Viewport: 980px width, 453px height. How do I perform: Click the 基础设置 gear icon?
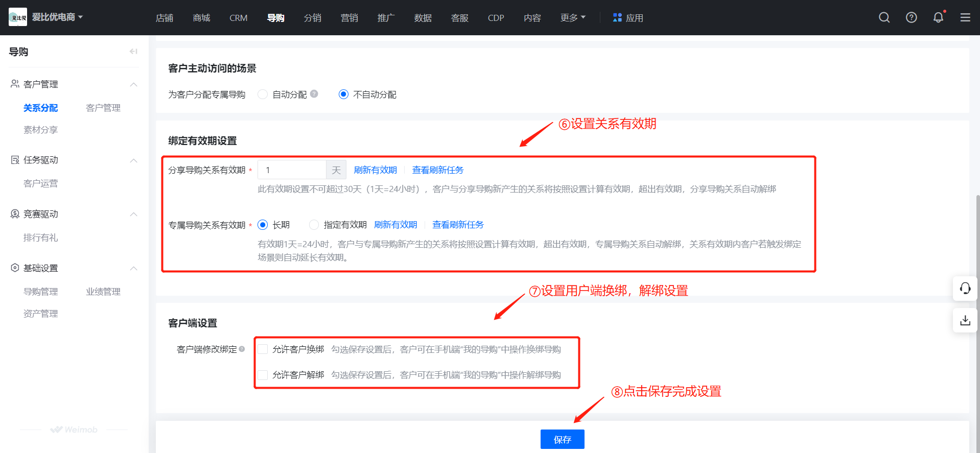click(15, 268)
